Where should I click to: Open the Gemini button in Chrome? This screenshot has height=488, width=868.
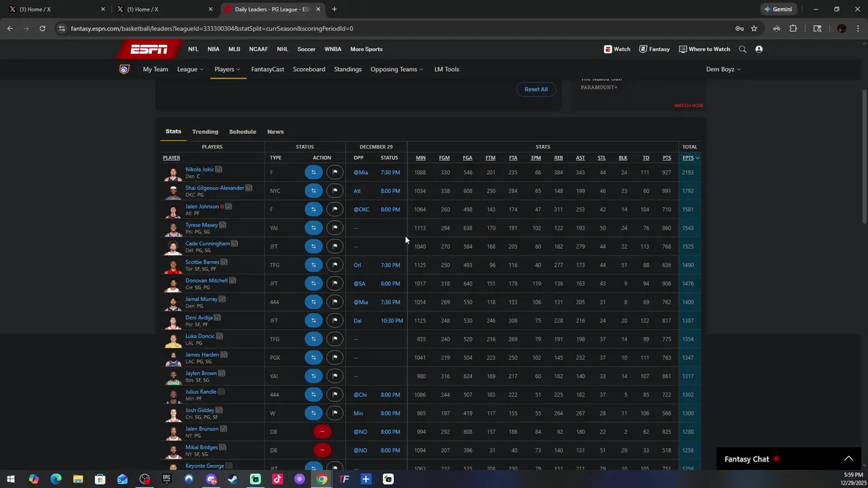coord(778,9)
